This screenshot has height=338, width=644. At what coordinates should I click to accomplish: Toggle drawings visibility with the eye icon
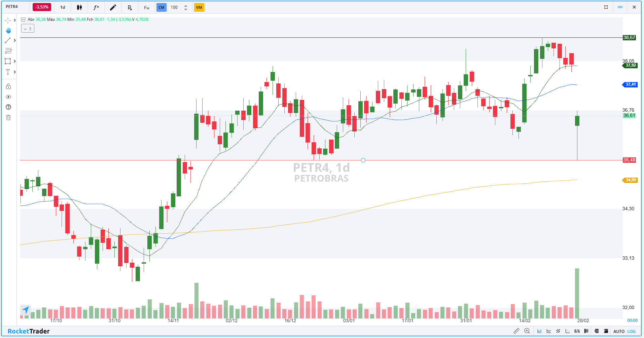[x=8, y=97]
